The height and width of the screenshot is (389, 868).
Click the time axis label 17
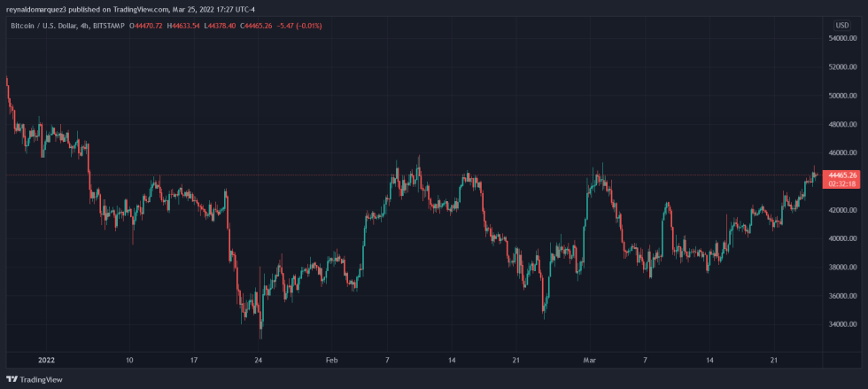click(x=194, y=360)
